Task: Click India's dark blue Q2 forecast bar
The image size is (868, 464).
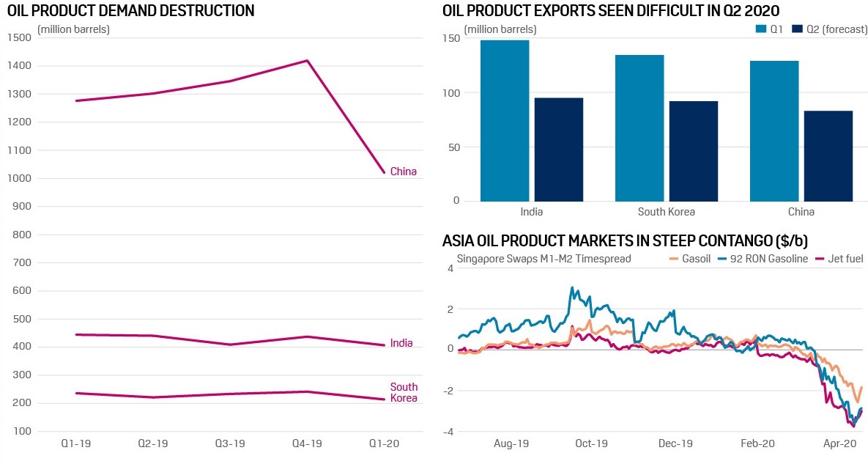Action: coord(558,149)
